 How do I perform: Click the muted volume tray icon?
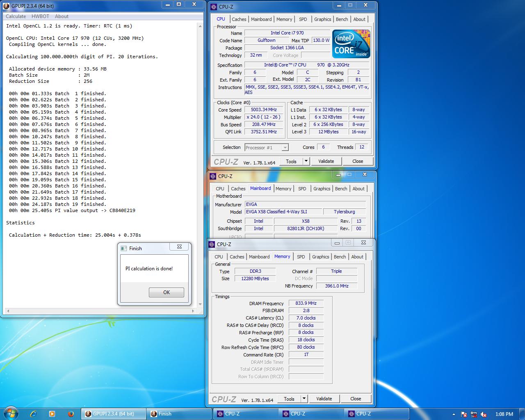pyautogui.click(x=483, y=414)
